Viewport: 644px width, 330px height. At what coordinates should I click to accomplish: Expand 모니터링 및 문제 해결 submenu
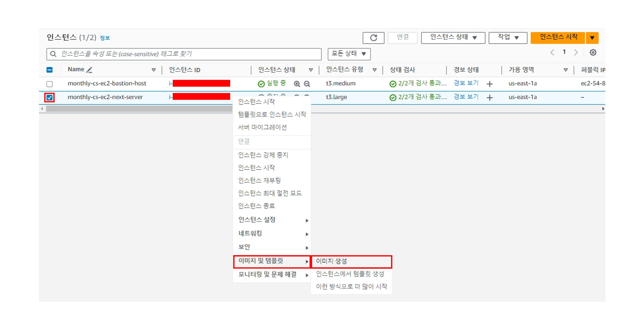pyautogui.click(x=272, y=275)
